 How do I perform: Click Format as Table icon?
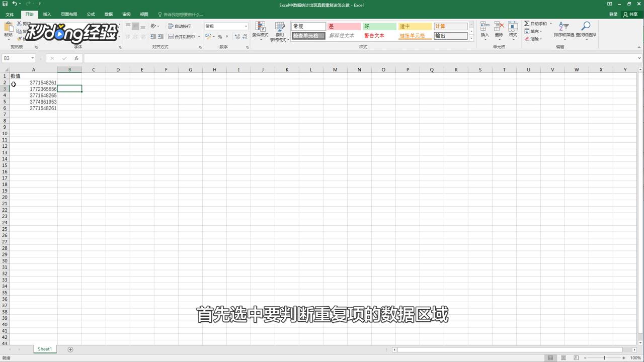(x=280, y=27)
